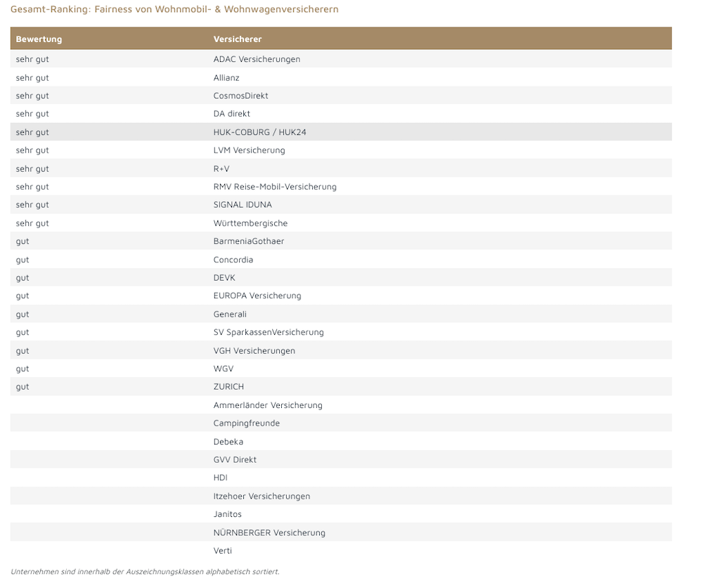This screenshot has height=588, width=703.
Task: Select Ammerländer Versicherung in the list
Action: tap(268, 405)
